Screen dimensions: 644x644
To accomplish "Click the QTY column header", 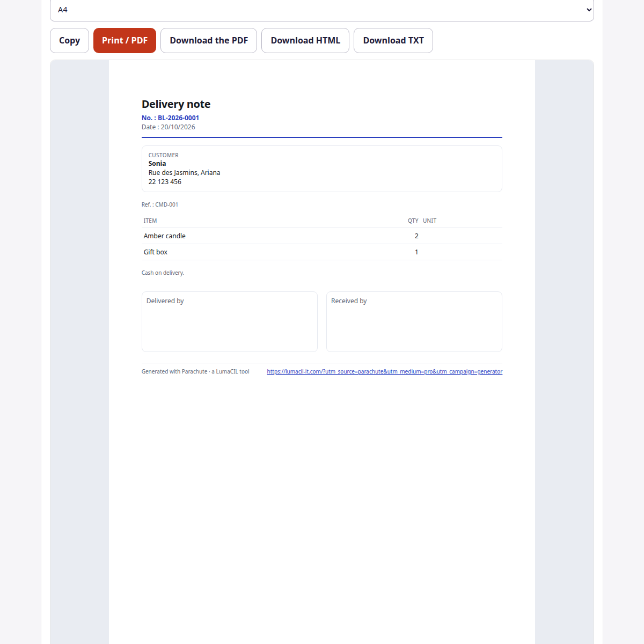I will coord(413,221).
